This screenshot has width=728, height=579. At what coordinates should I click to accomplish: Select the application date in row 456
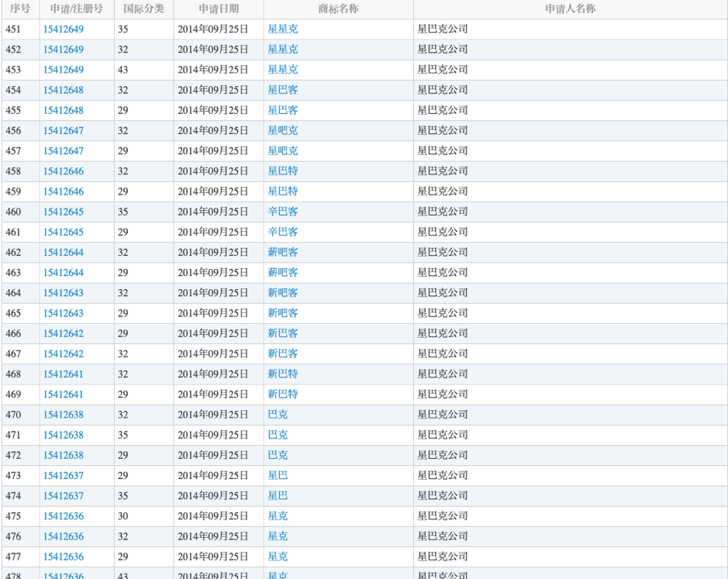(212, 130)
